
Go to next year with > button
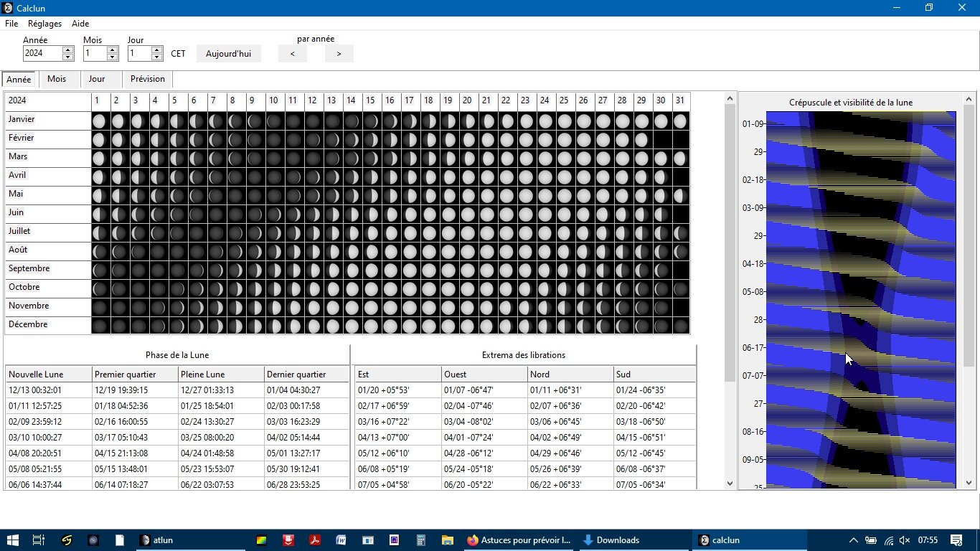tap(339, 54)
